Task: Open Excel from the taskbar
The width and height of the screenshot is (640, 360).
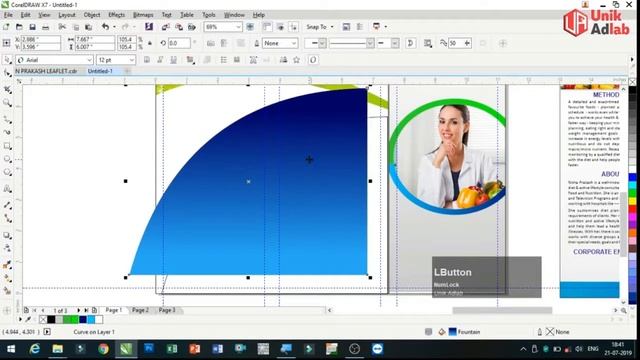Action: 172,349
